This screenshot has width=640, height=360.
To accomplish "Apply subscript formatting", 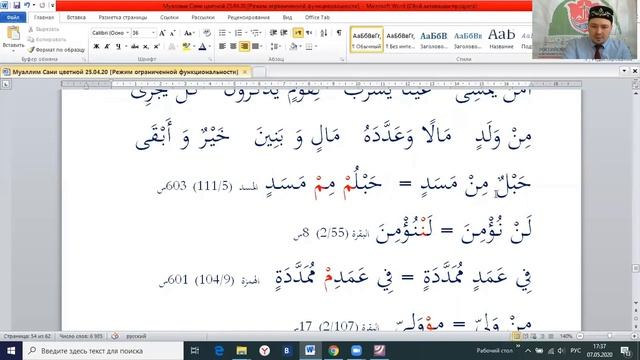I will pos(146,47).
